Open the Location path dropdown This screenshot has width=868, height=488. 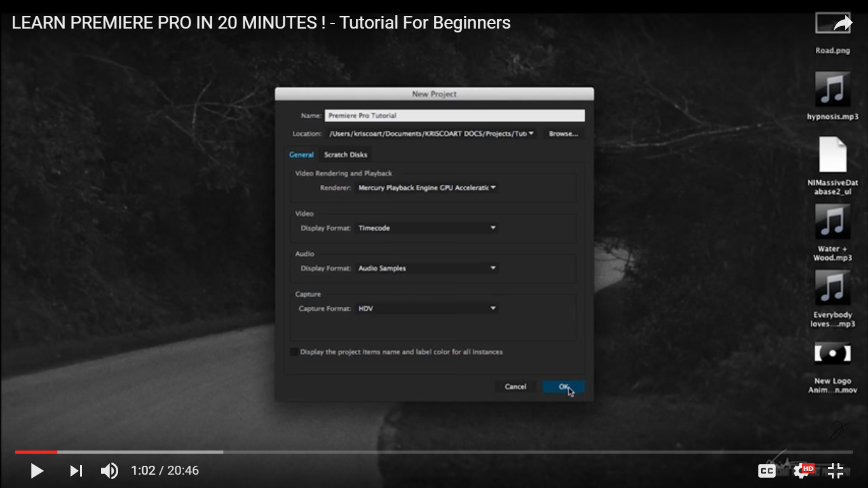pos(431,133)
